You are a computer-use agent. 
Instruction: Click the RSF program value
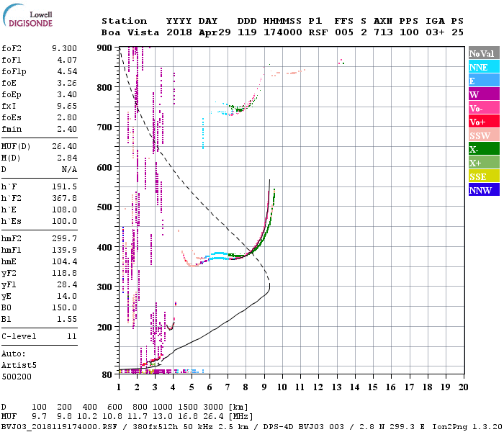click(318, 32)
